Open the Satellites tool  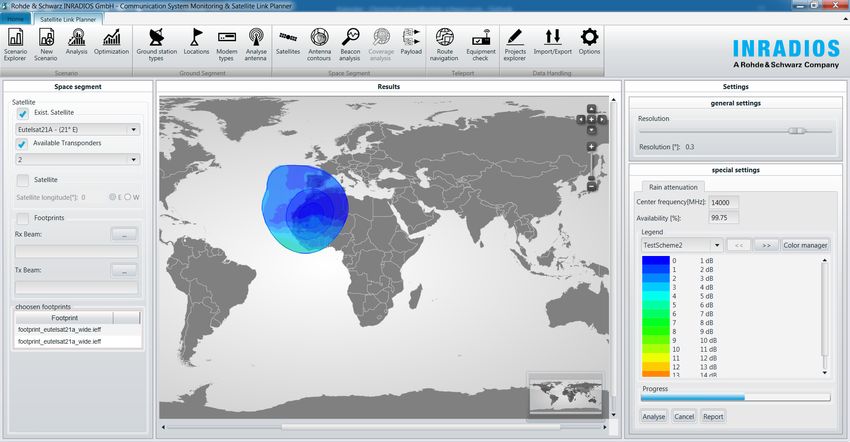pyautogui.click(x=288, y=42)
